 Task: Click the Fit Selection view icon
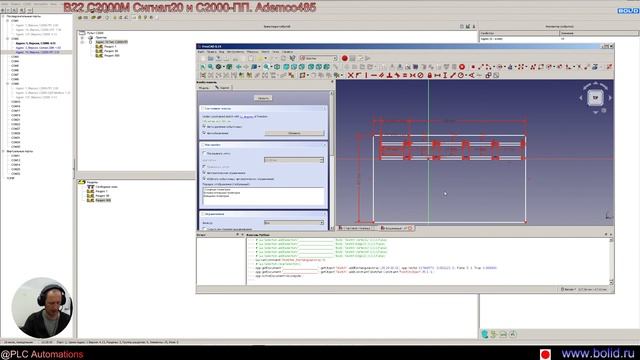210,67
